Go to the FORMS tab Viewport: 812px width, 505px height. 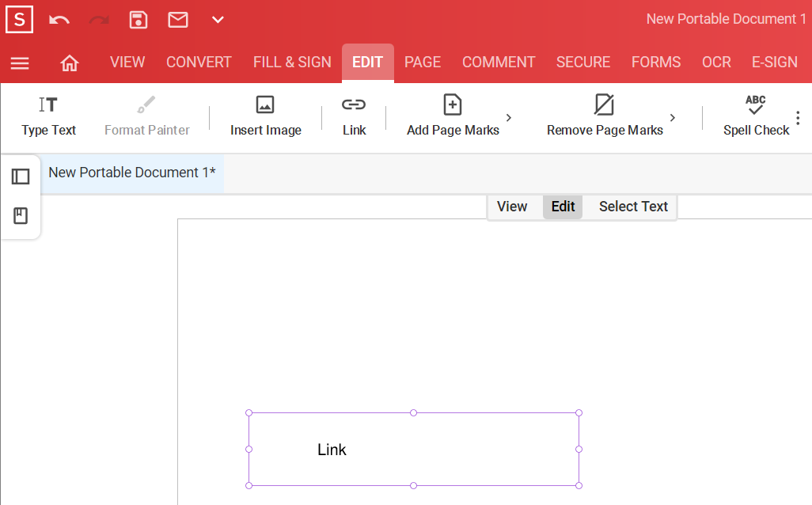[x=656, y=63]
